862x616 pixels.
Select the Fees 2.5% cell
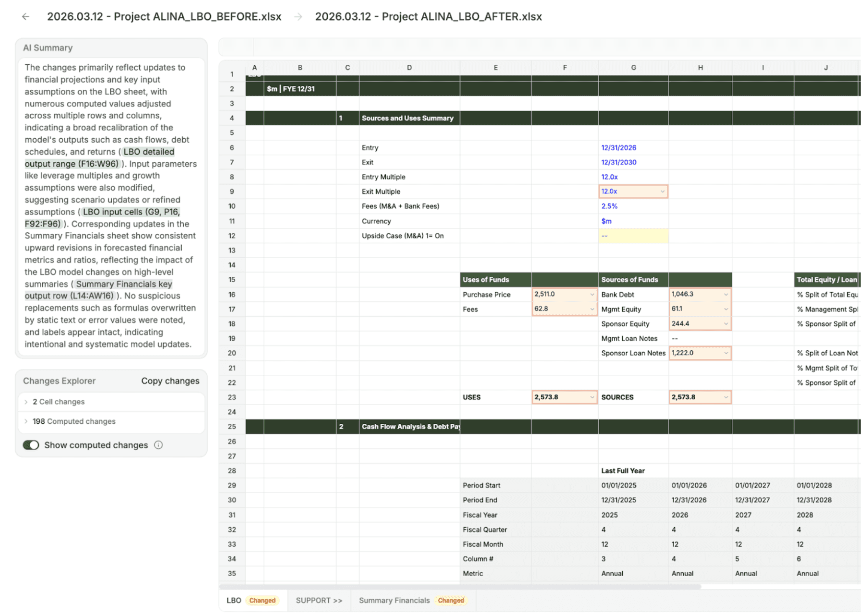coord(633,206)
